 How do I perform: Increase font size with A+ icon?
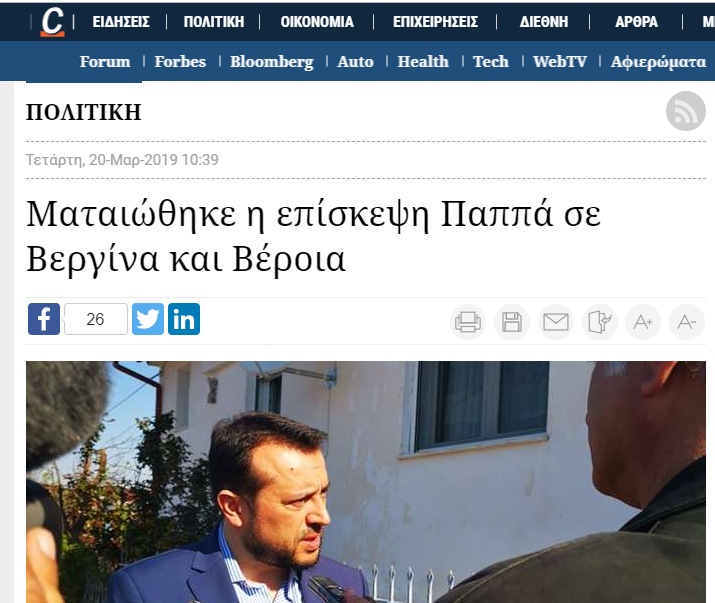643,322
